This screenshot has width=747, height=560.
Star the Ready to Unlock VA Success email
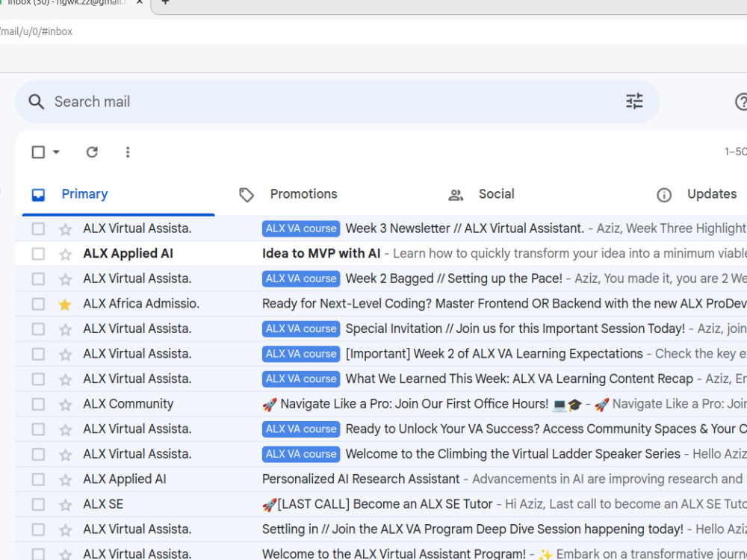click(x=65, y=429)
